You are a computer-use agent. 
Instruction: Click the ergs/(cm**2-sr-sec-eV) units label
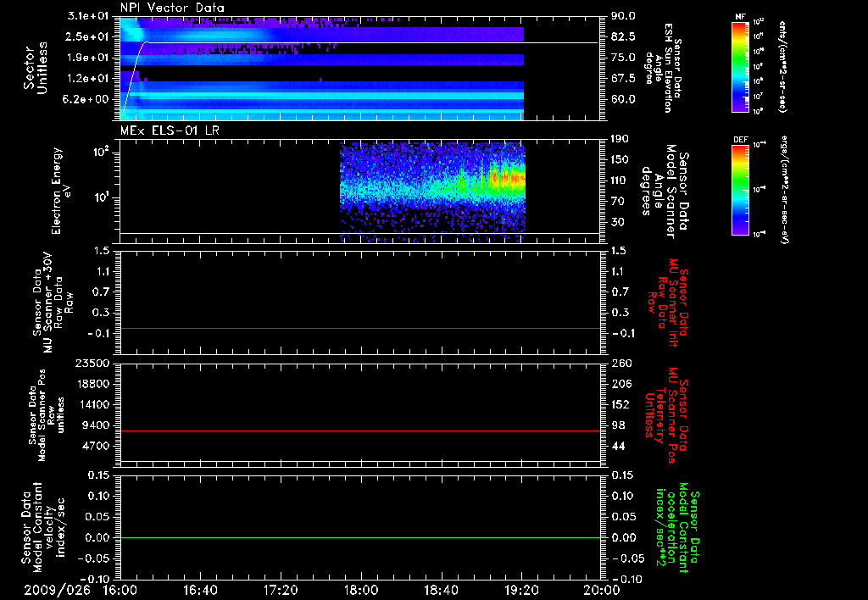783,190
